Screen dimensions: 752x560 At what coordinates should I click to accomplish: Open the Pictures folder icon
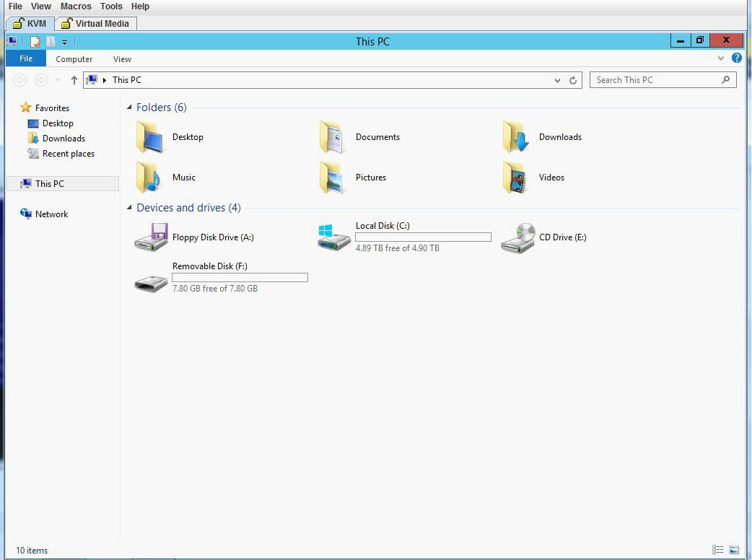tap(333, 178)
